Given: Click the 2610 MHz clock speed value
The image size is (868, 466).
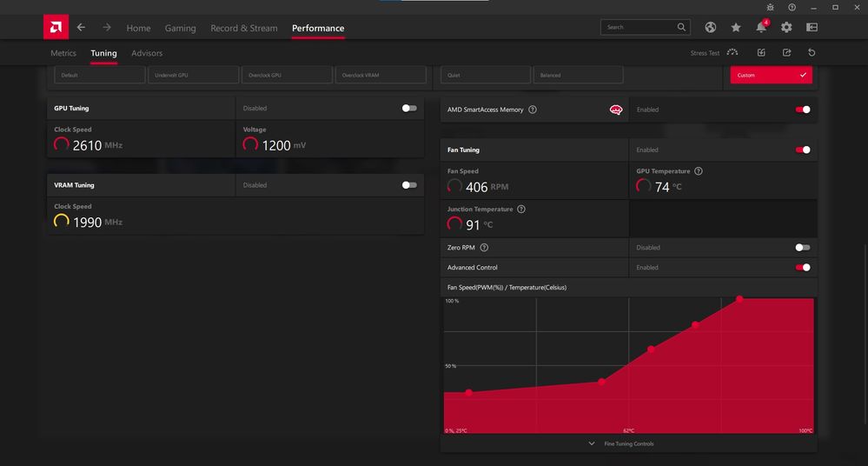Looking at the screenshot, I should coord(88,145).
